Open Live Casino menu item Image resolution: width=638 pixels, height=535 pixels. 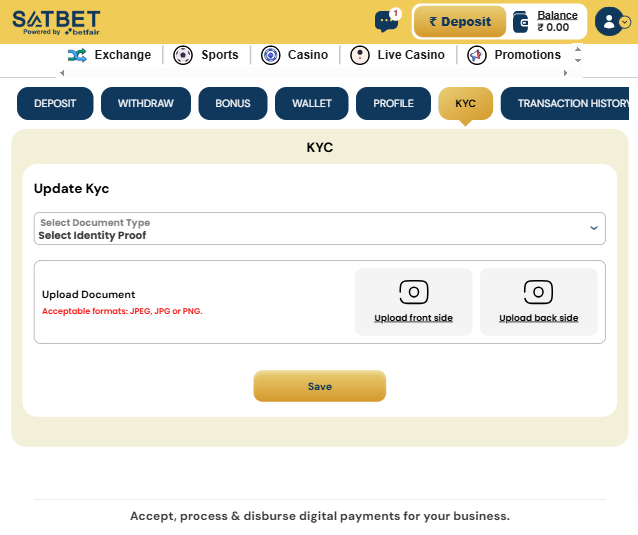(411, 55)
